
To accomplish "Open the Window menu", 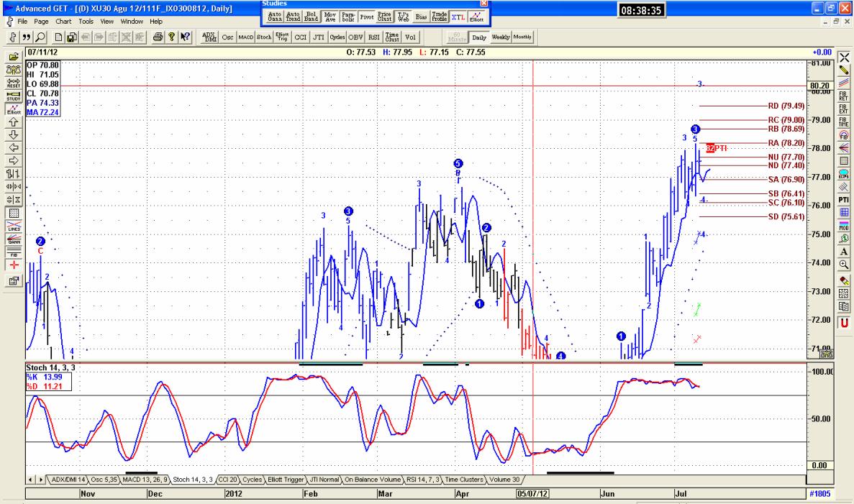I will [131, 22].
